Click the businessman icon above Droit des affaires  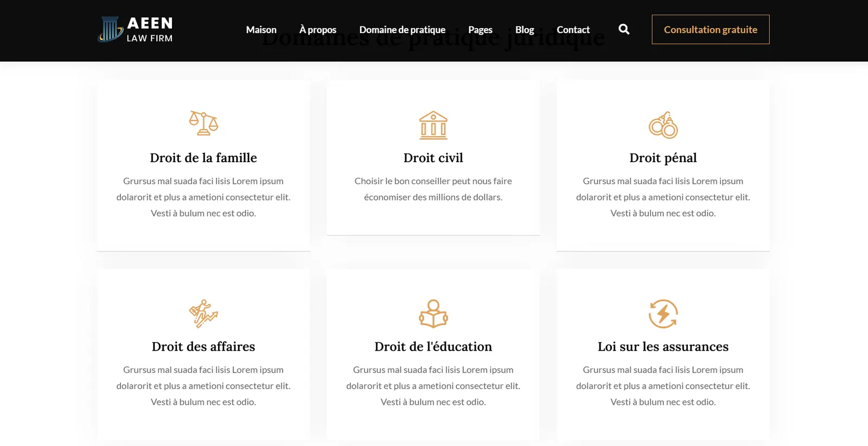coord(203,314)
